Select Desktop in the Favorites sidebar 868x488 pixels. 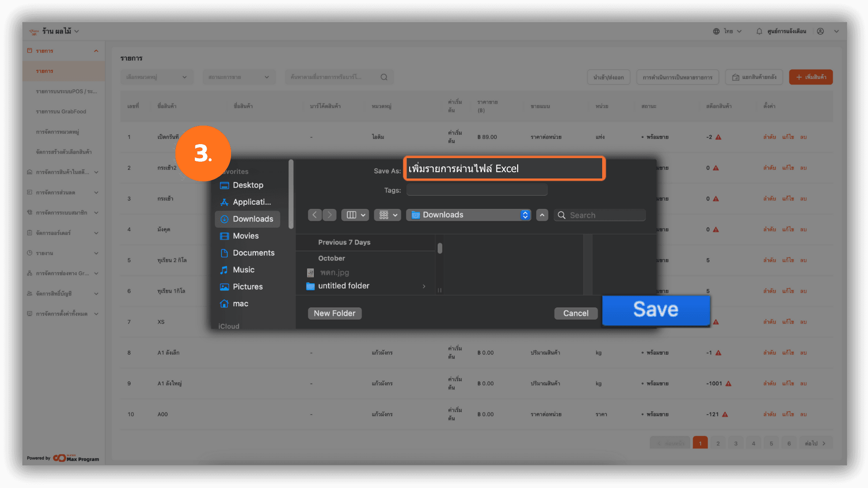[247, 185]
